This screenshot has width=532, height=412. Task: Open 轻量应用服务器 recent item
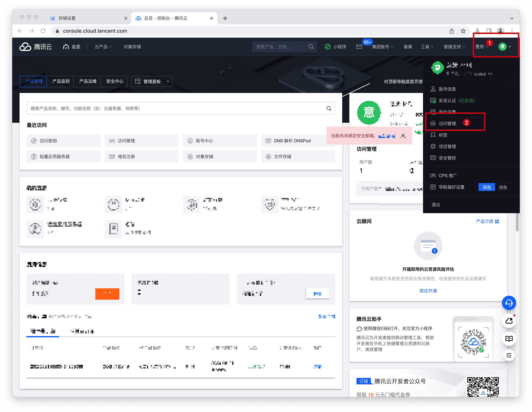[x=64, y=156]
